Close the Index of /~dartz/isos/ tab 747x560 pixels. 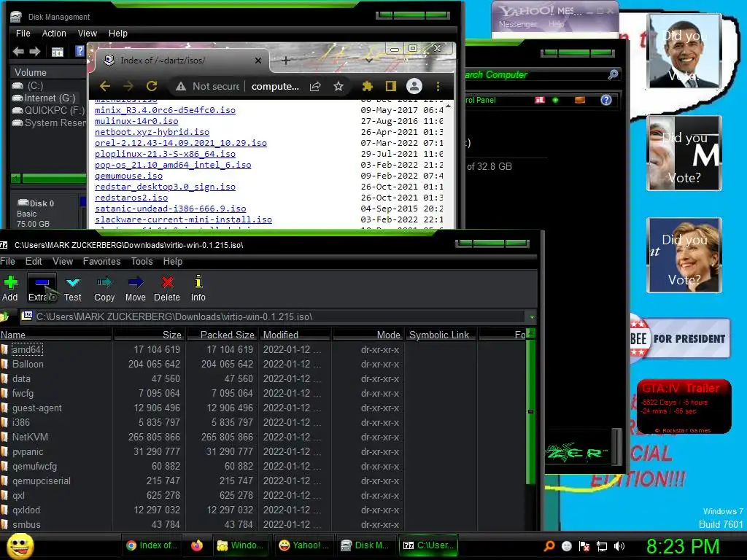[258, 61]
